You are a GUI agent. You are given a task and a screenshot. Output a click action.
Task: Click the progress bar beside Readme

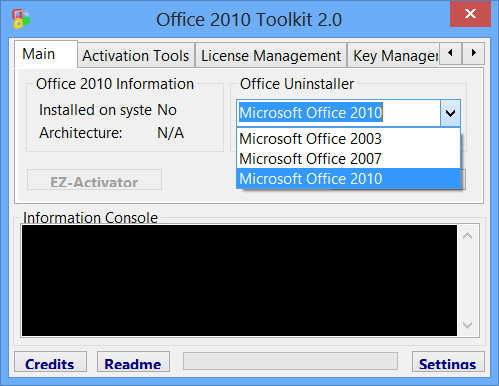290,361
